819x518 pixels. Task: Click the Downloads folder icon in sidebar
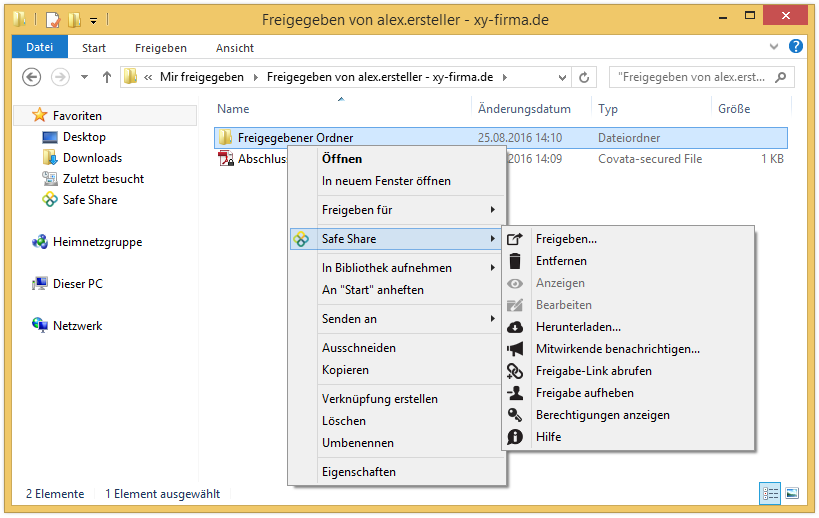[x=50, y=158]
